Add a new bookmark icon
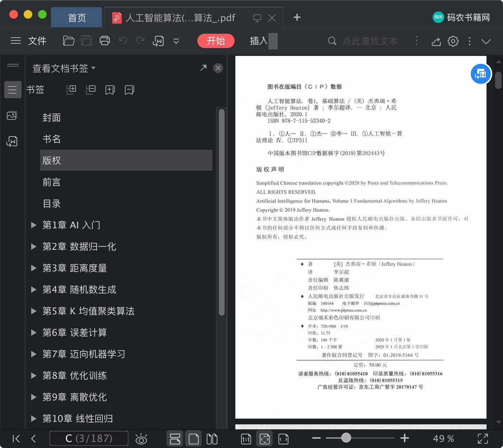503x448 pixels. [x=110, y=90]
